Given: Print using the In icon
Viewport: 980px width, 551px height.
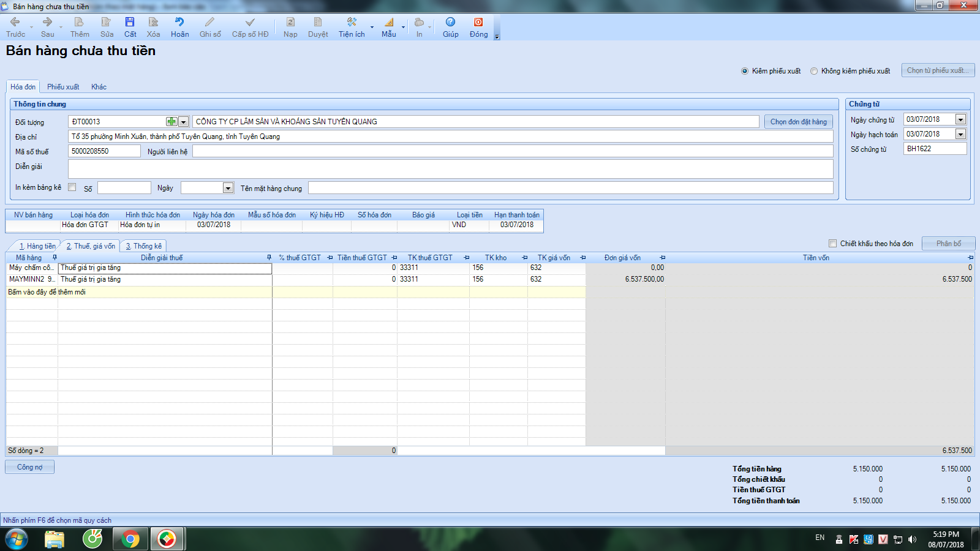Looking at the screenshot, I should tap(419, 28).
